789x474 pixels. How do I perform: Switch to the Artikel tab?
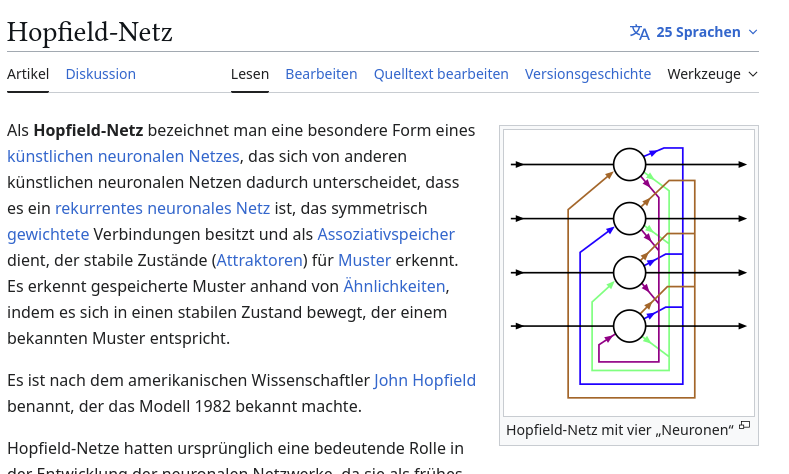point(28,74)
